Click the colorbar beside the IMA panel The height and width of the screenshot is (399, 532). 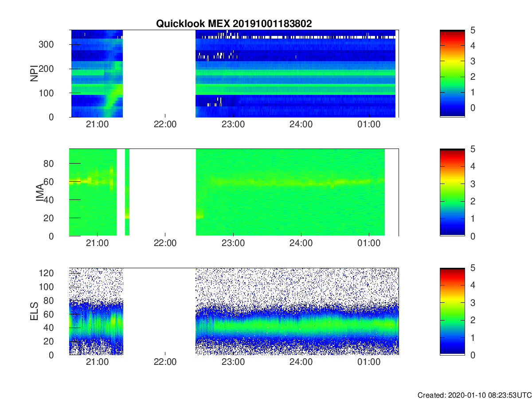452,192
